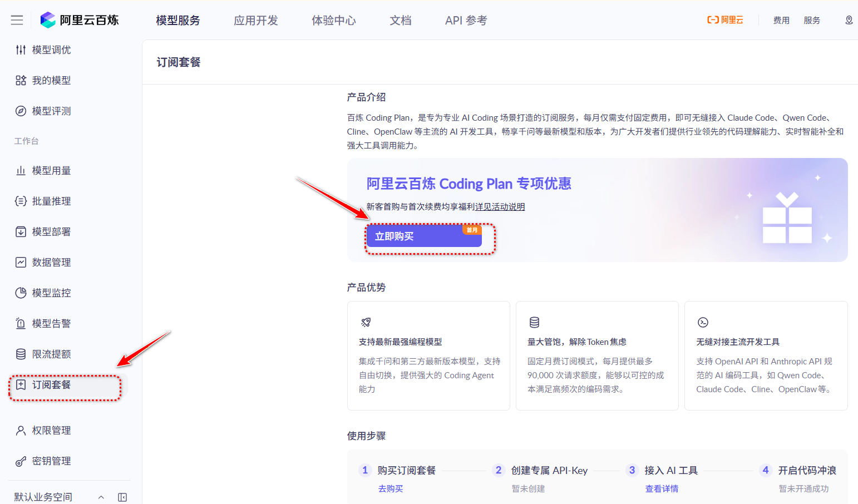The image size is (858, 504).
Task: Click the 开启代码冲浪 step title
Action: coord(807,471)
